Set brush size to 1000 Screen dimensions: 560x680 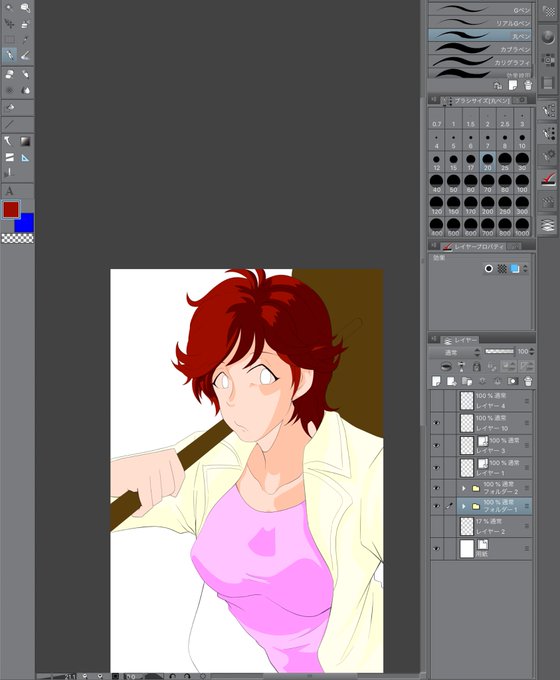[522, 227]
